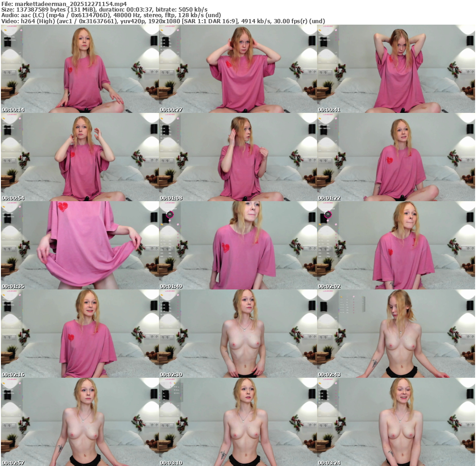The height and width of the screenshot is (466, 476).
Task: Click the thumbnail labeled 00:00:54
Action: click(x=80, y=157)
